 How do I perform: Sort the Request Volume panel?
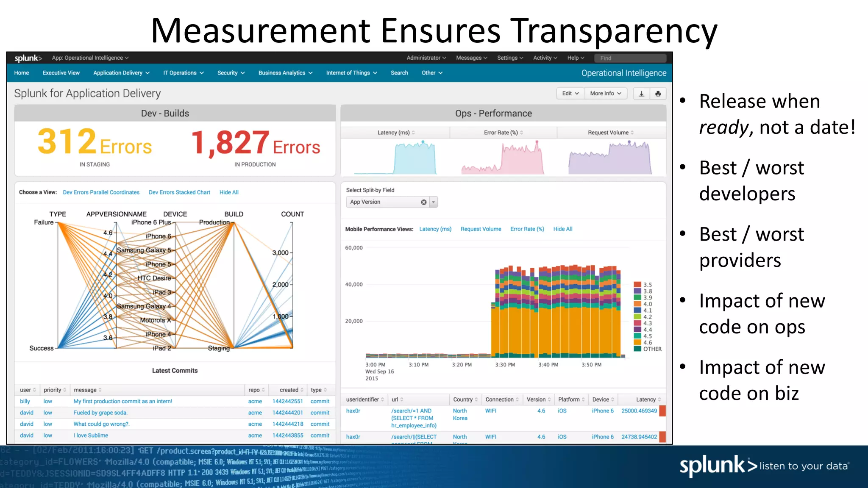coord(611,133)
